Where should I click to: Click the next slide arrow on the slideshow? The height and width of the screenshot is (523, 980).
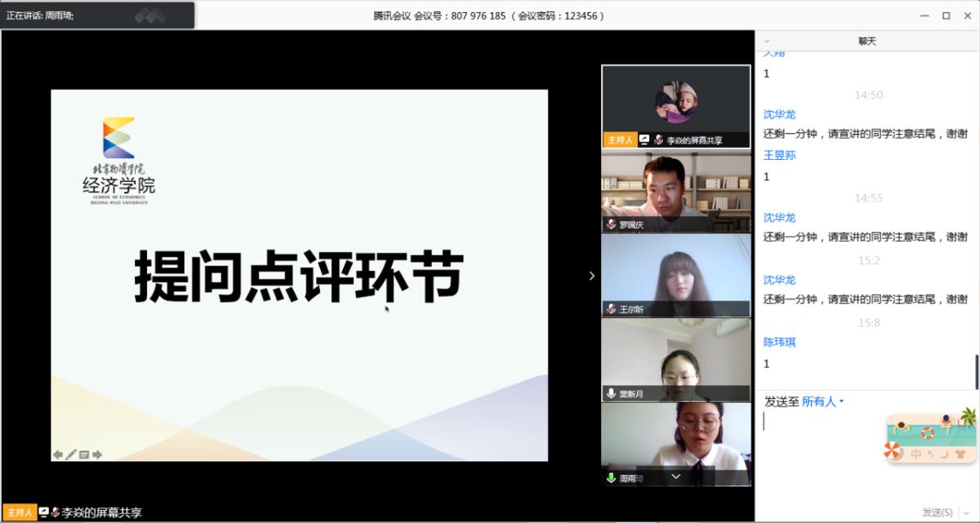point(97,454)
